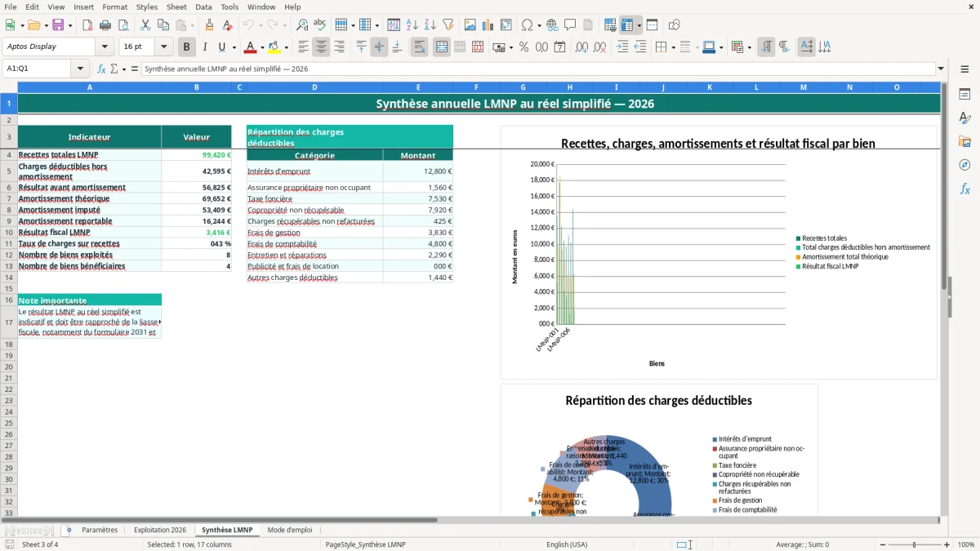Click the Print icon
Screen dimensions: 980x551
(105, 25)
